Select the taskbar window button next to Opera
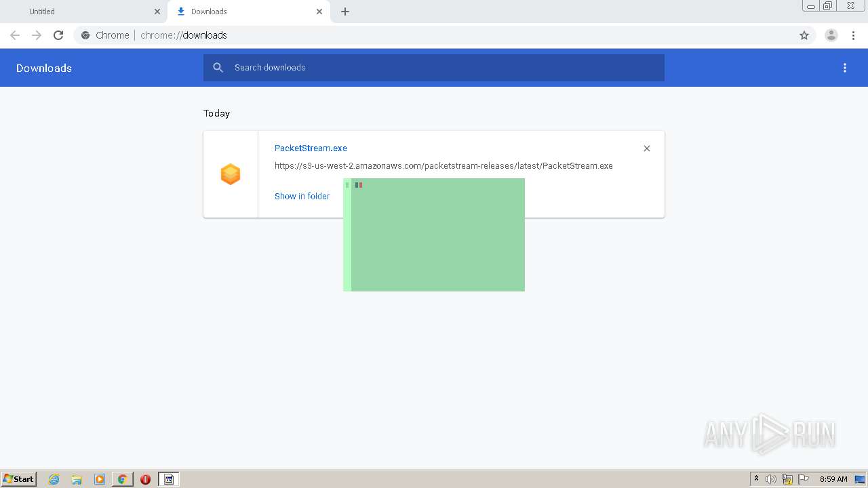This screenshot has width=868, height=488. tap(169, 479)
